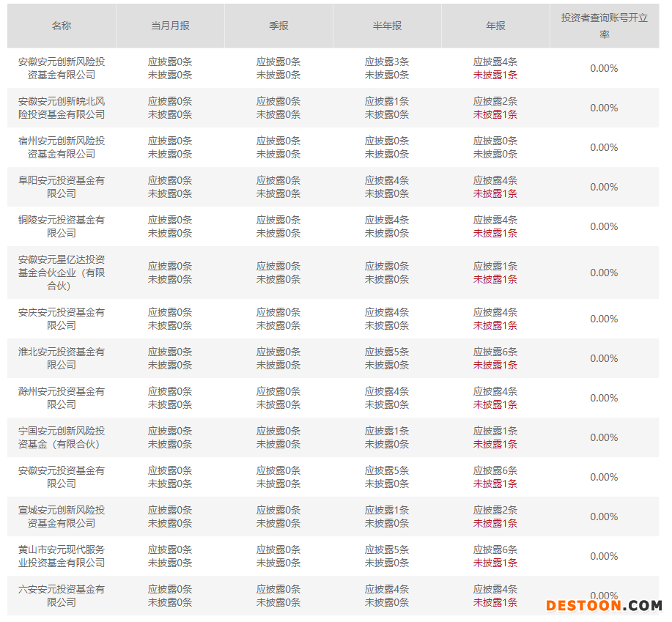Open 宿州安元创新风险投资基金有限公司 entry
Screen dimensions: 672x622
click(x=62, y=147)
